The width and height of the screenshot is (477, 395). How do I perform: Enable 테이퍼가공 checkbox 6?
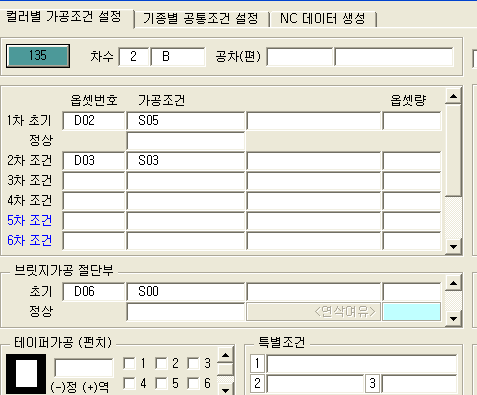coord(193,383)
